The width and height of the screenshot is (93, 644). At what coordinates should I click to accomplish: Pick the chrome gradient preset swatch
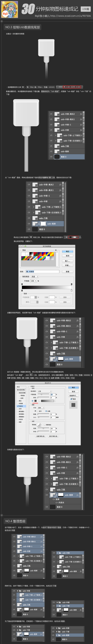[36, 258]
